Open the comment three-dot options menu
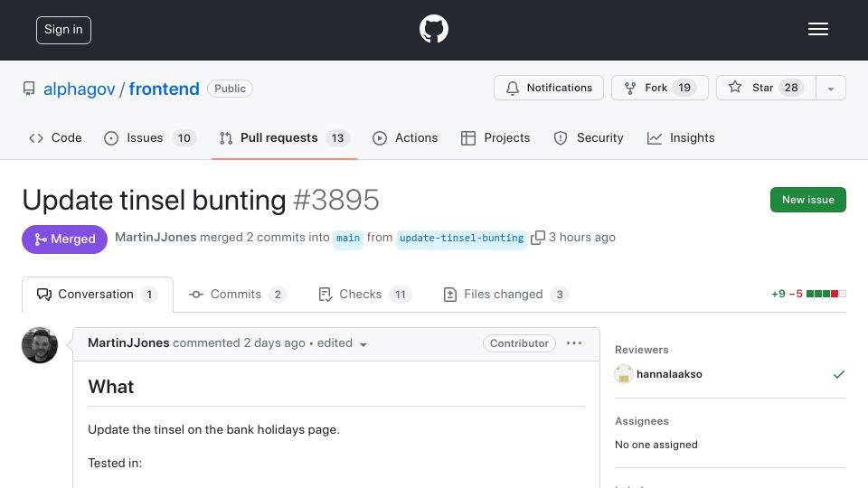The height and width of the screenshot is (488, 868). (x=574, y=343)
